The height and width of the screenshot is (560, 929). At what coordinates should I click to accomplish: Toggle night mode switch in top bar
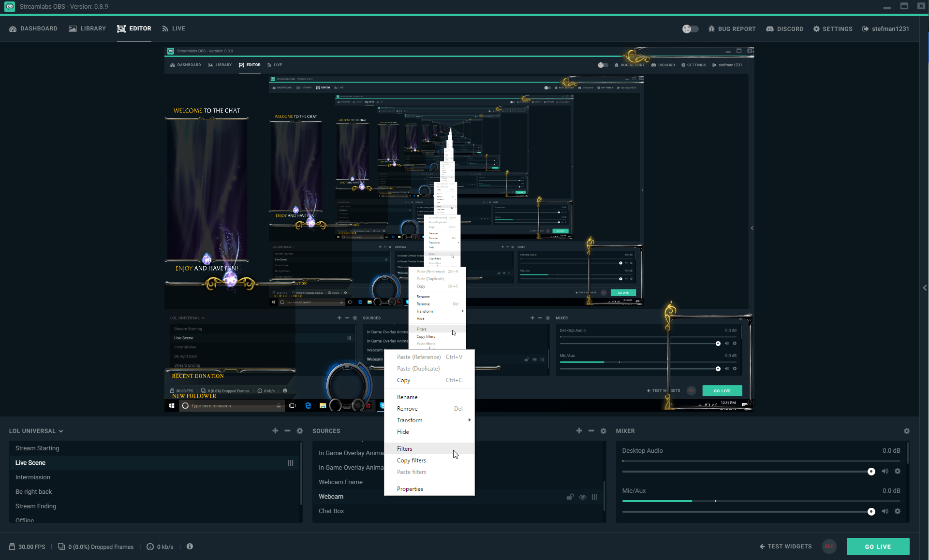tap(690, 29)
